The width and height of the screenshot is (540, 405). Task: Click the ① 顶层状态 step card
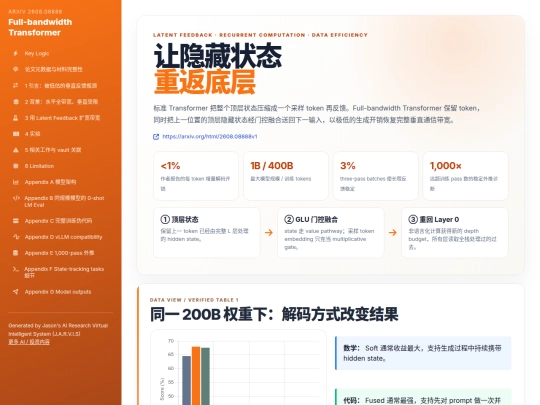pyautogui.click(x=207, y=232)
